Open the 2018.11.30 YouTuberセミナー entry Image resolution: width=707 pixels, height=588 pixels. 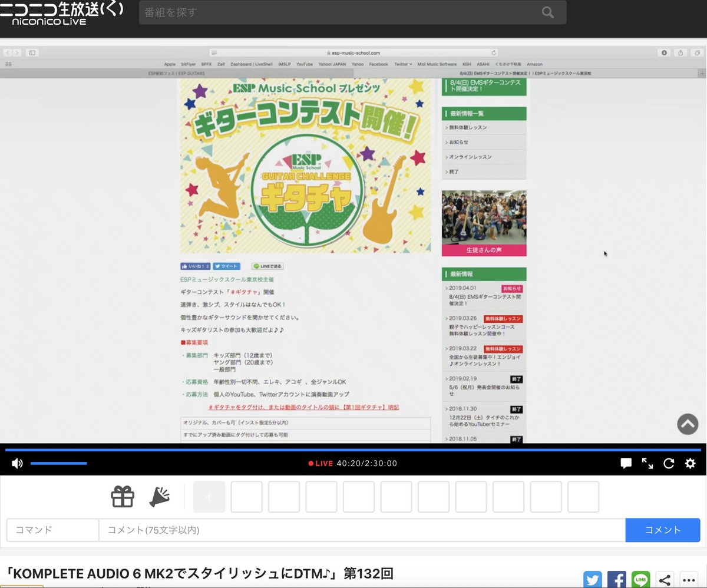pyautogui.click(x=484, y=417)
